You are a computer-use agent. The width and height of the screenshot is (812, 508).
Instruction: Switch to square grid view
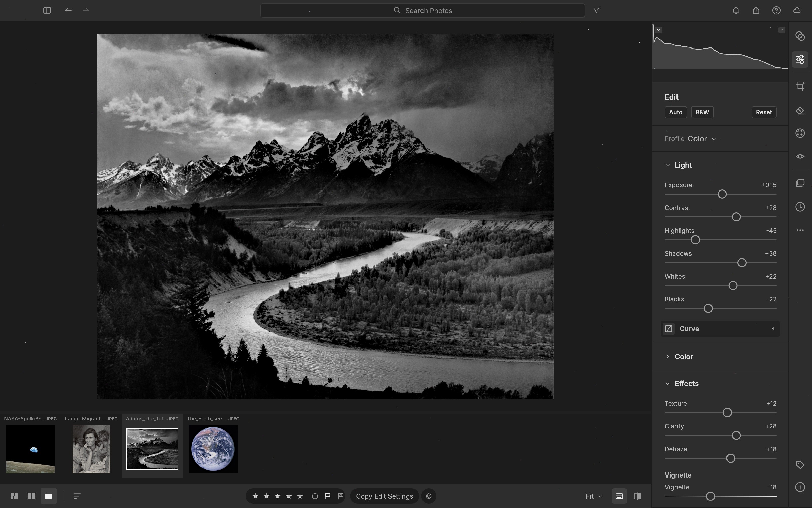[x=31, y=496]
